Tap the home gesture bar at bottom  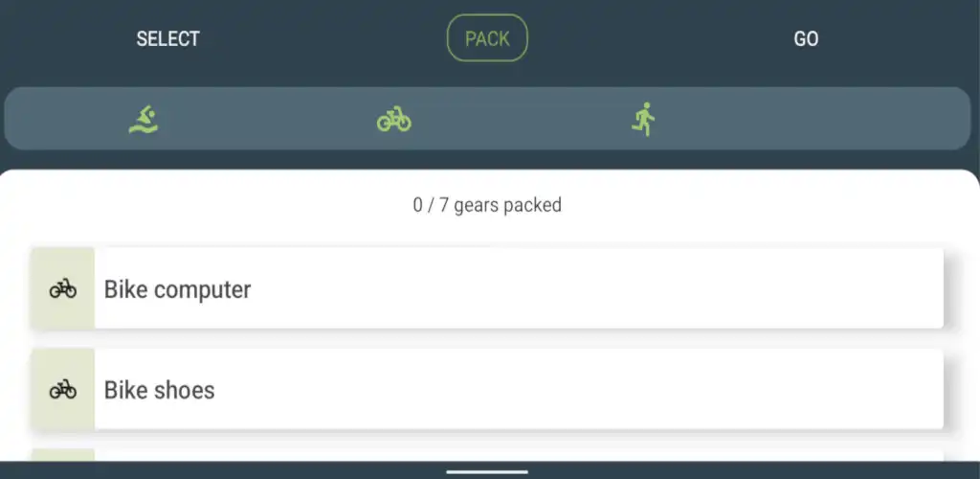[487, 471]
